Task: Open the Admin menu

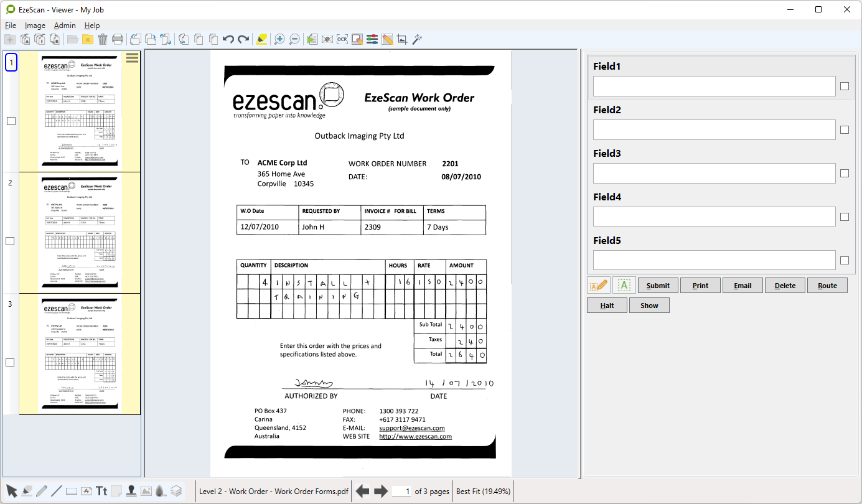Action: coord(65,26)
